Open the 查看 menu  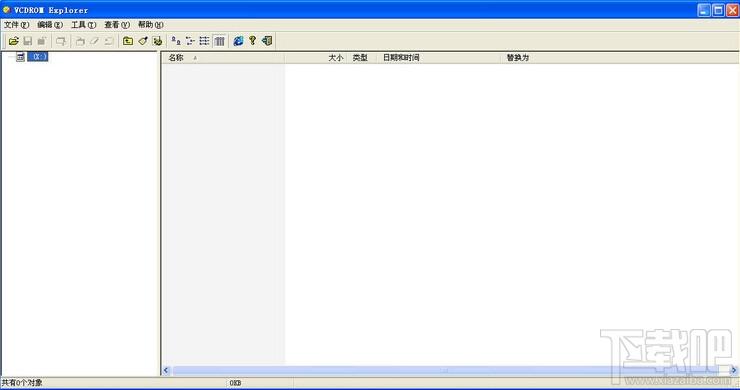(117, 25)
